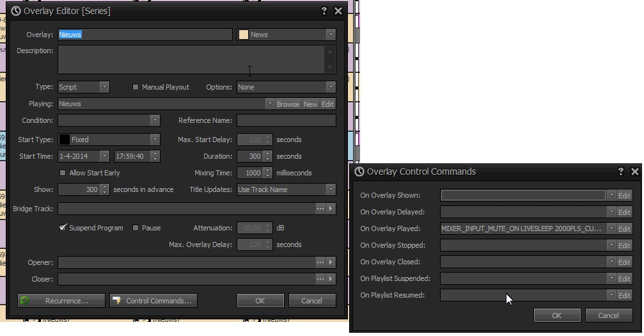Viewport: 644px width, 336px height.
Task: Open the Title Updates dropdown
Action: 330,189
